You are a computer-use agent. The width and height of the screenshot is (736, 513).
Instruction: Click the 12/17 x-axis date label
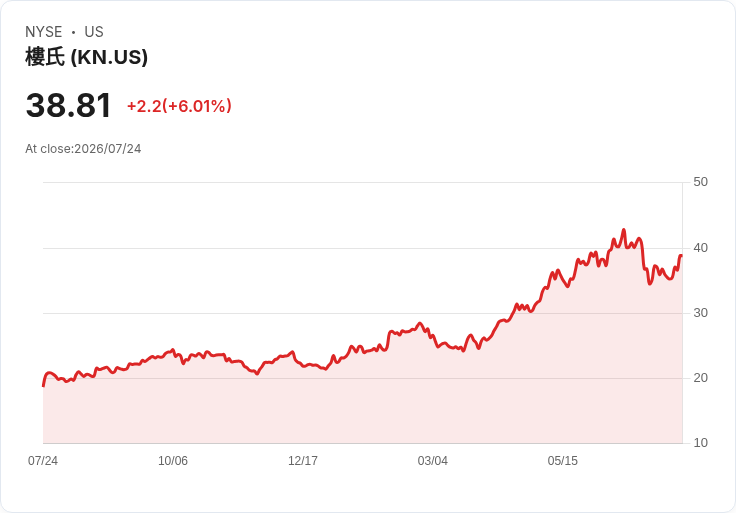(303, 460)
